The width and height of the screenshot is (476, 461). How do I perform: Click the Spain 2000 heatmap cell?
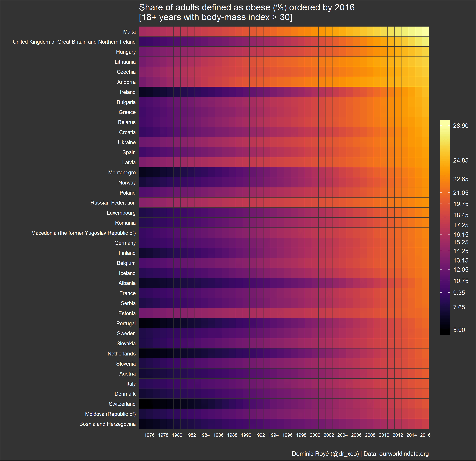315,152
